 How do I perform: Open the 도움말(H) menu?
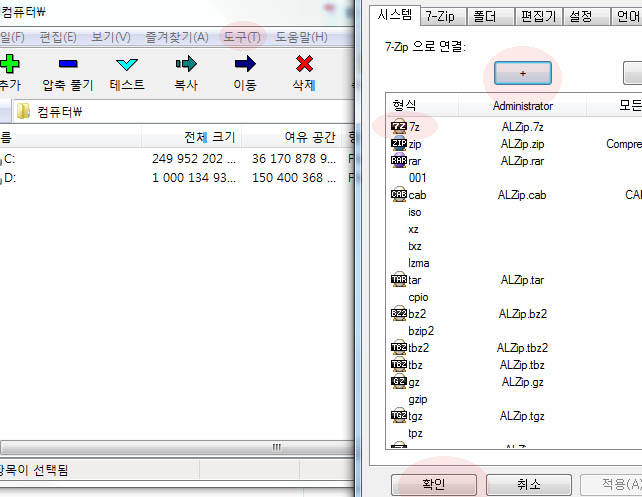301,37
